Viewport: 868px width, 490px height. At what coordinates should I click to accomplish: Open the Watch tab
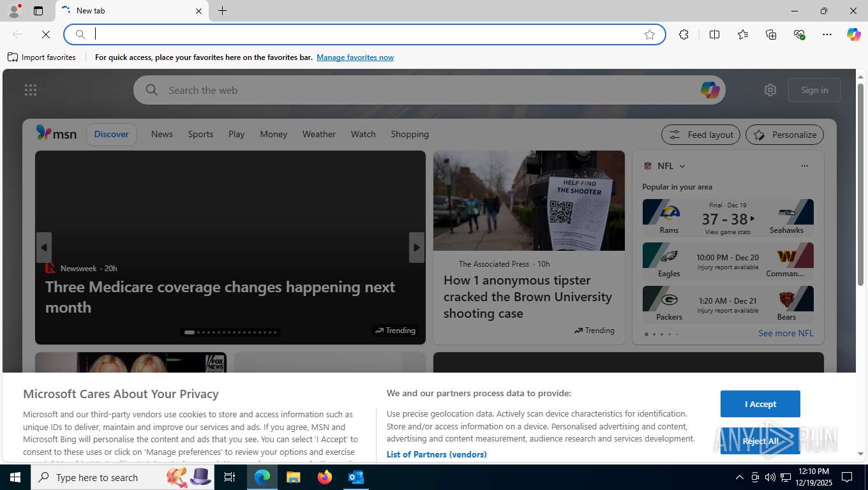(x=363, y=134)
